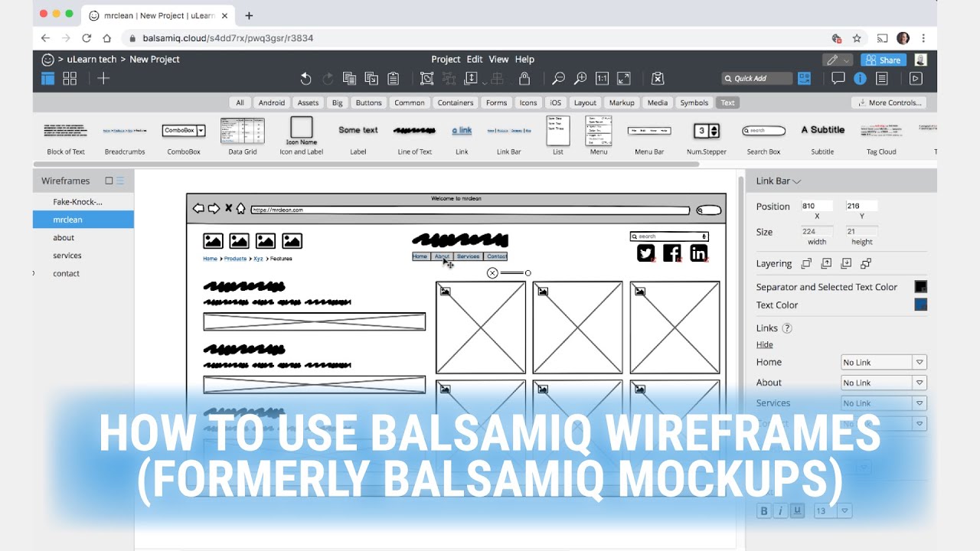The height and width of the screenshot is (551, 980).
Task: Pick the Text Color swatch
Action: click(x=921, y=305)
